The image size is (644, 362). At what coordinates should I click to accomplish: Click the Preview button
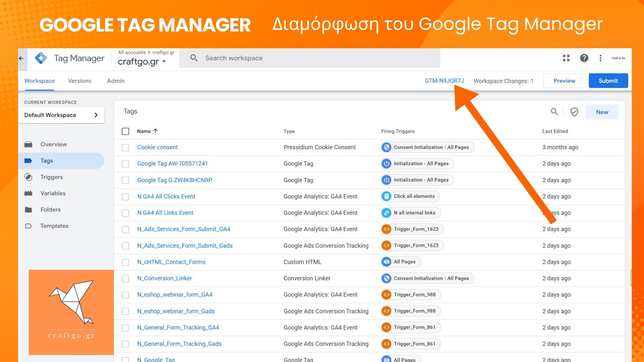tap(564, 81)
